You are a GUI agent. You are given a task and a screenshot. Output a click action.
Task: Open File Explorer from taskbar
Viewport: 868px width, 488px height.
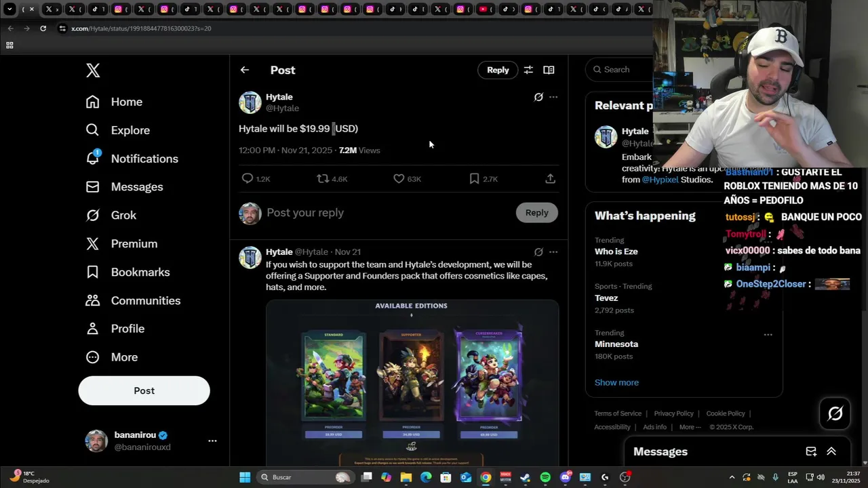[406, 477]
